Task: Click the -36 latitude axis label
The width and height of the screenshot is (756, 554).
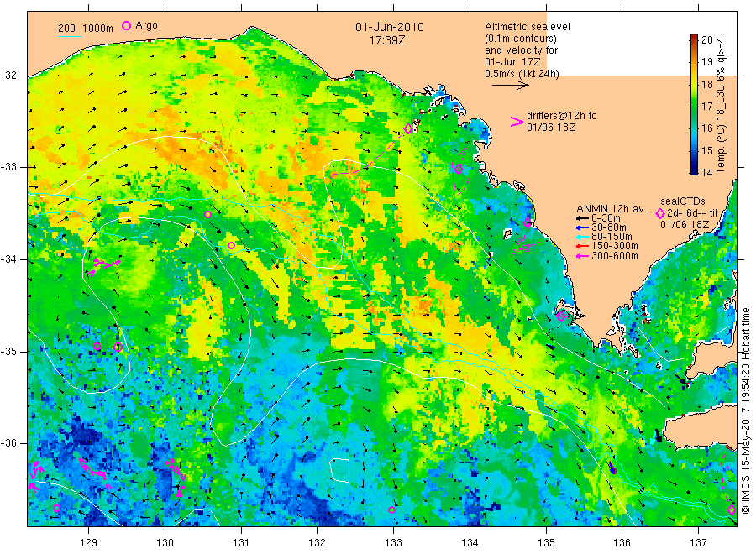Action: 8,443
